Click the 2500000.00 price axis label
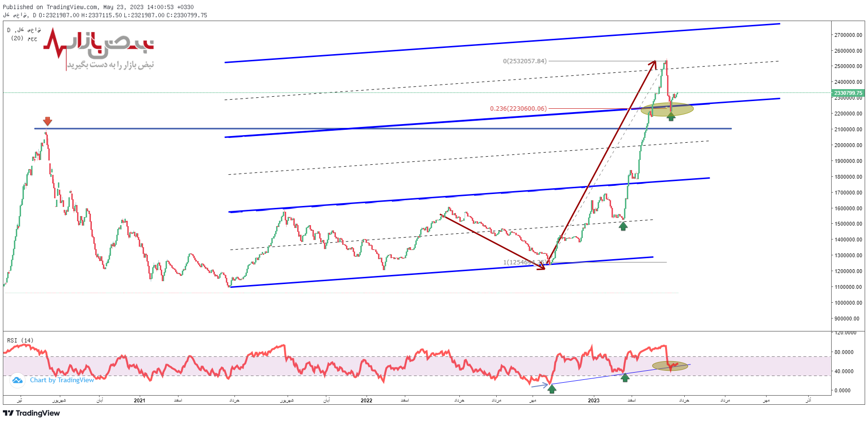The height and width of the screenshot is (422, 868). [x=848, y=66]
